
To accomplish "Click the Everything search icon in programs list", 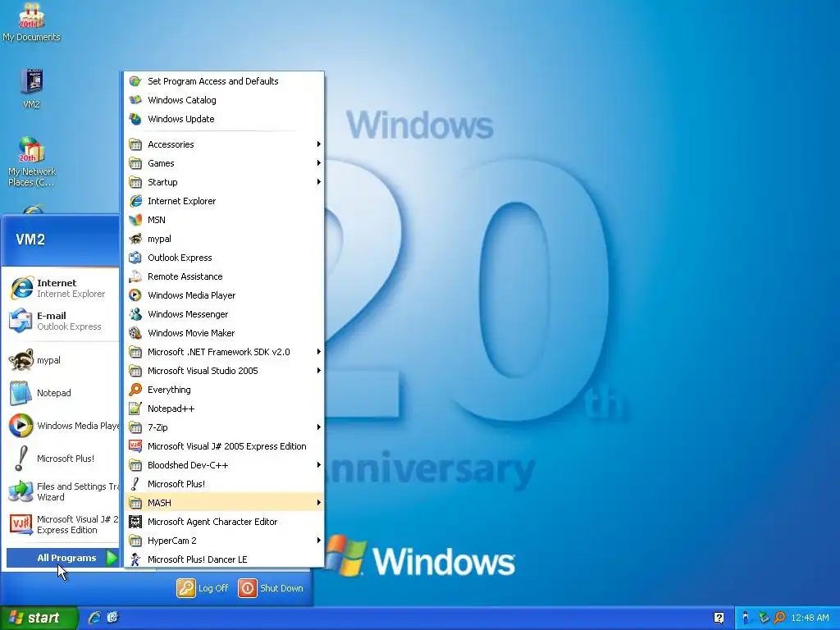I will click(135, 390).
